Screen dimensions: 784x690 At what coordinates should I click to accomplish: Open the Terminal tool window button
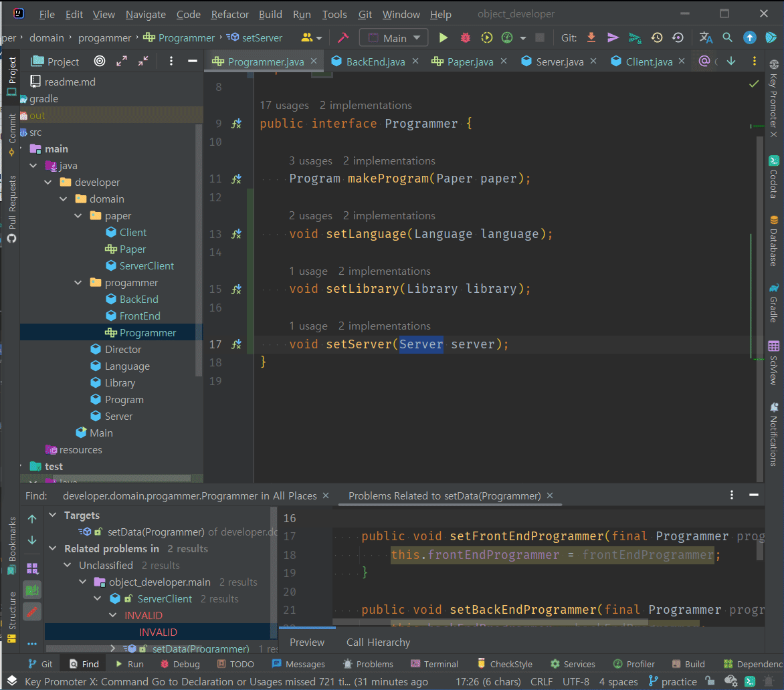[x=434, y=664]
